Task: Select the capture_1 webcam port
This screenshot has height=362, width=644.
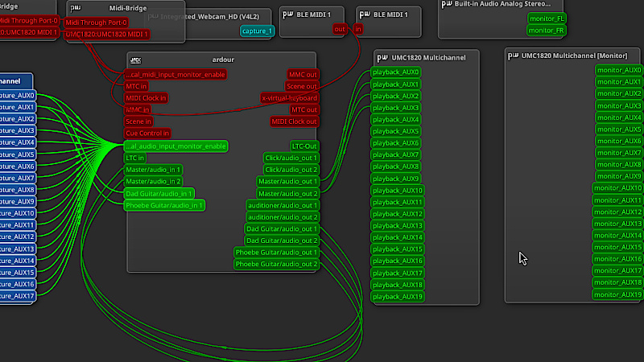Action: [258, 31]
